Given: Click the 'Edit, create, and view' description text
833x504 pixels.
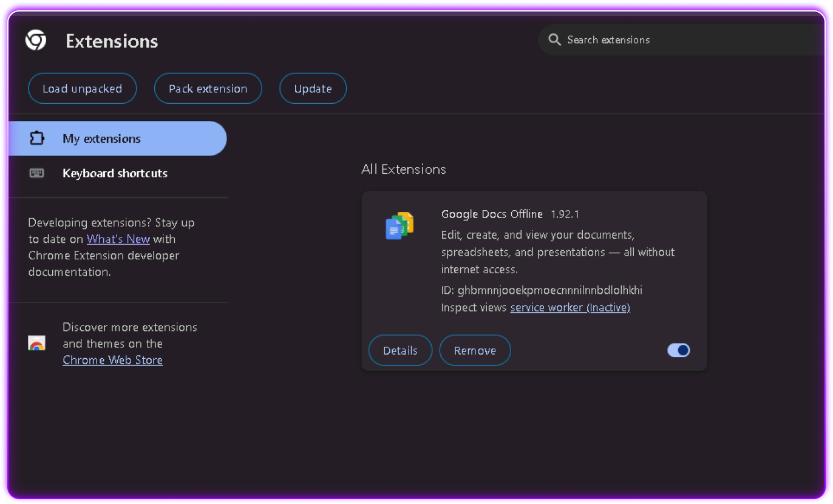Looking at the screenshot, I should pyautogui.click(x=558, y=252).
